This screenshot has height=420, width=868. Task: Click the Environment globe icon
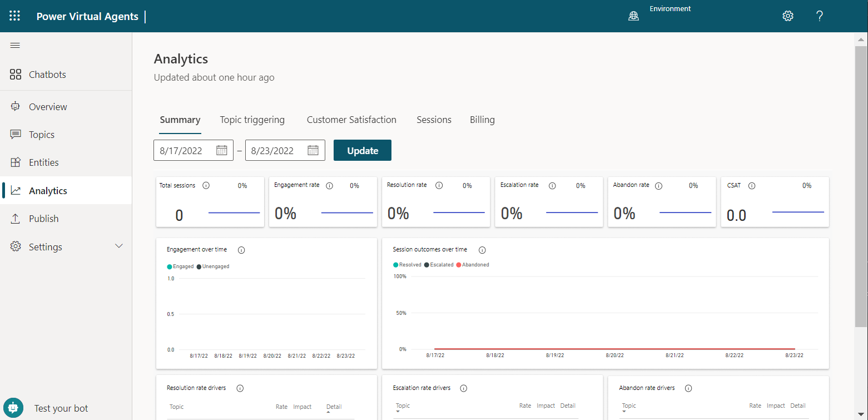point(633,16)
